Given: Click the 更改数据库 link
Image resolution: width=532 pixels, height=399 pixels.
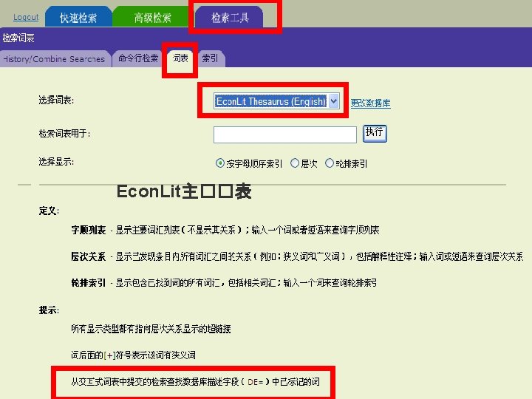Looking at the screenshot, I should (370, 103).
